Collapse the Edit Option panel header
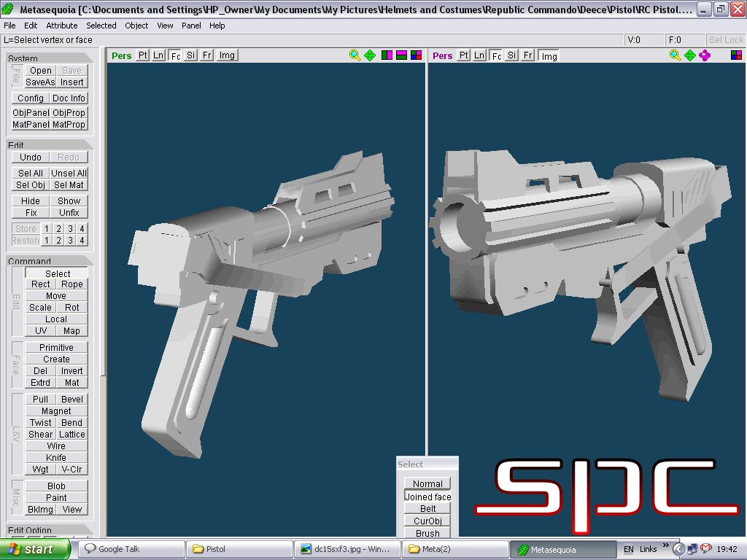Screen dimensions: 747x560 (x=50, y=529)
